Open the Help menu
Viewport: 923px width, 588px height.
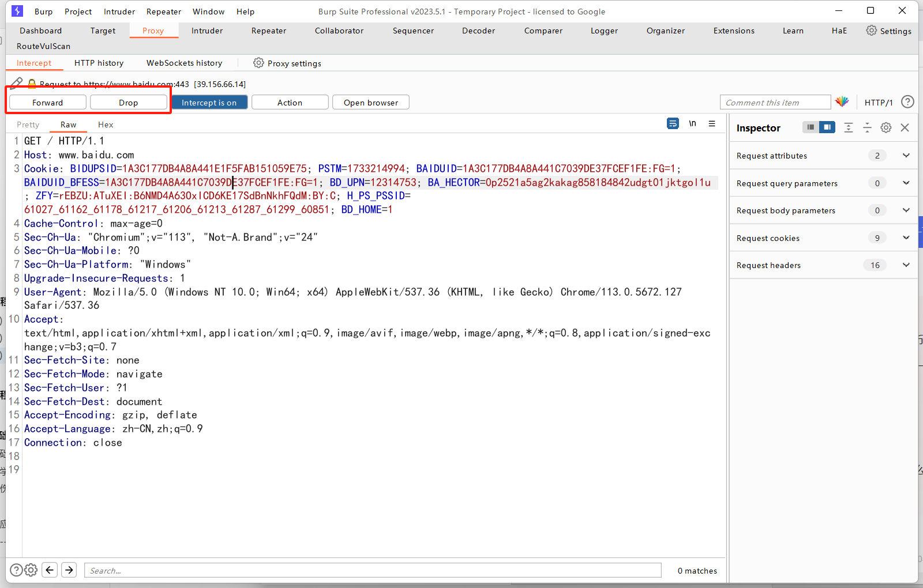(x=245, y=12)
